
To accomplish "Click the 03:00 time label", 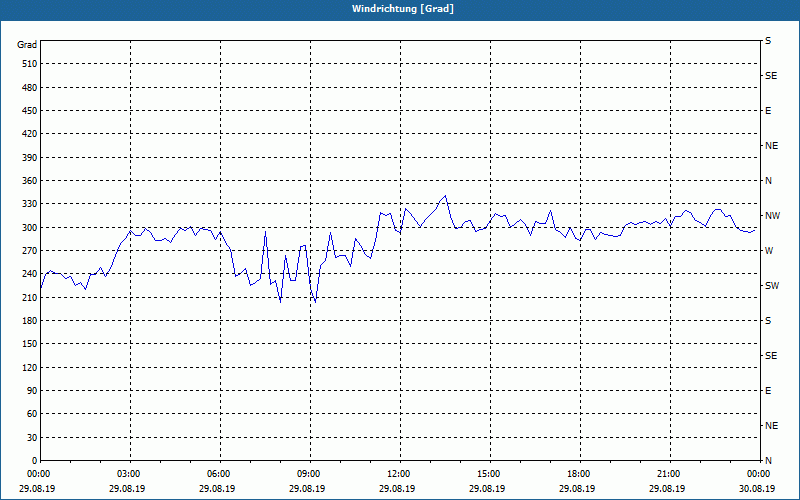I will 128,474.
